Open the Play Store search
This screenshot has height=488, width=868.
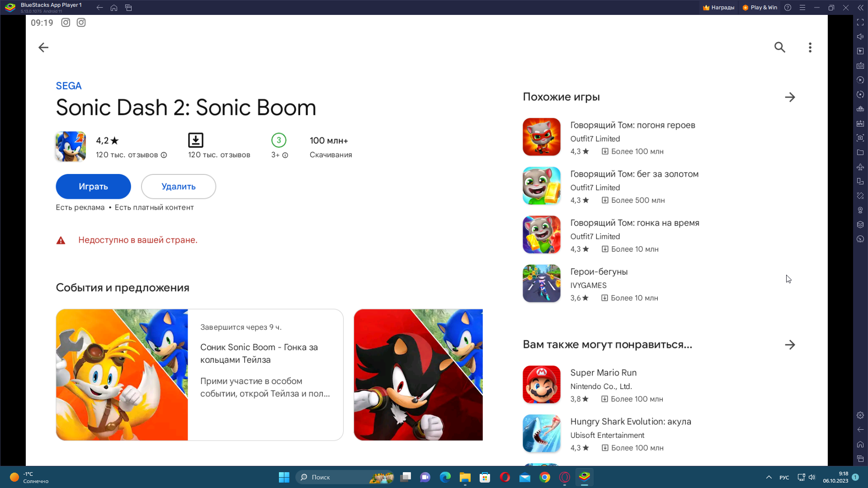(779, 47)
